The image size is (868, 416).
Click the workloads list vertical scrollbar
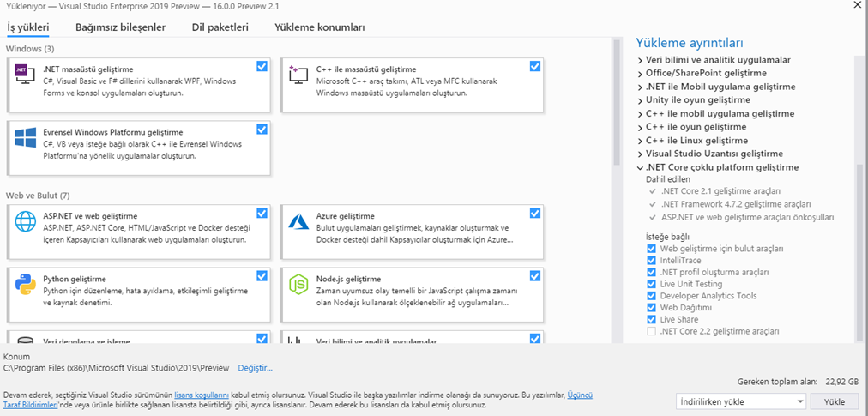tap(616, 102)
